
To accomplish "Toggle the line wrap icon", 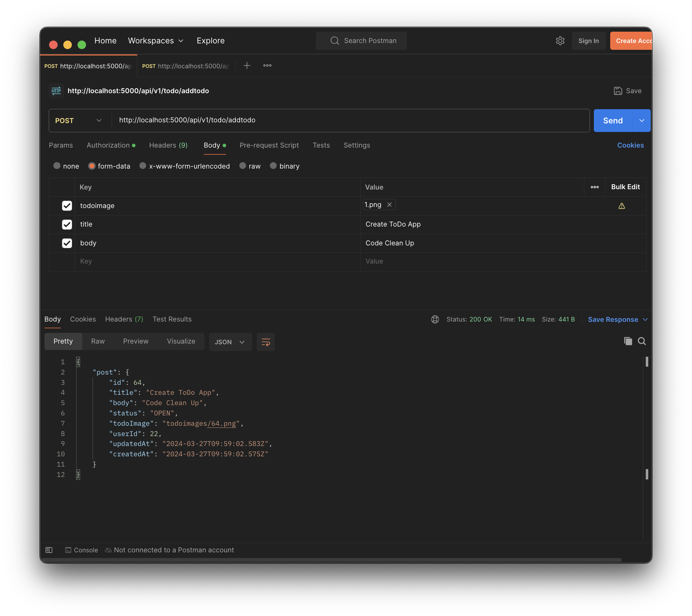I will (266, 342).
